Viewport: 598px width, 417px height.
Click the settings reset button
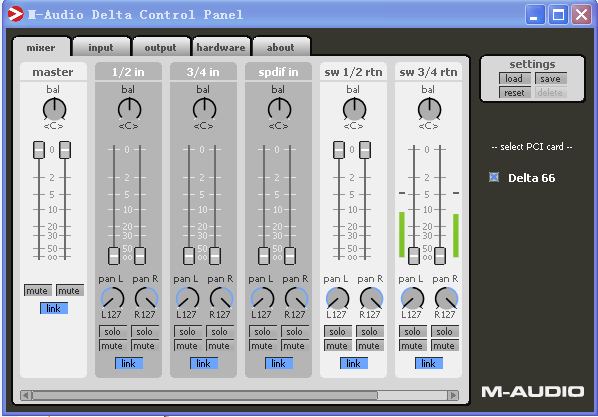click(514, 93)
